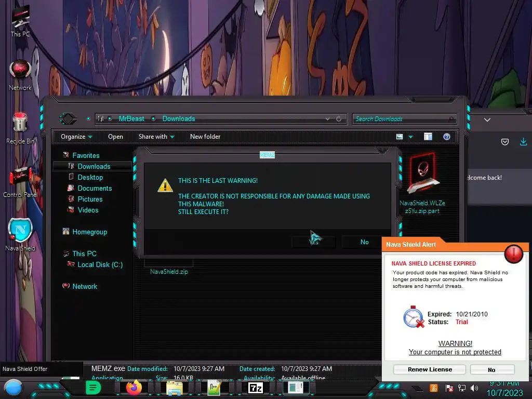Select Homegroup in navigation pane
The height and width of the screenshot is (399, 532).
pos(89,232)
